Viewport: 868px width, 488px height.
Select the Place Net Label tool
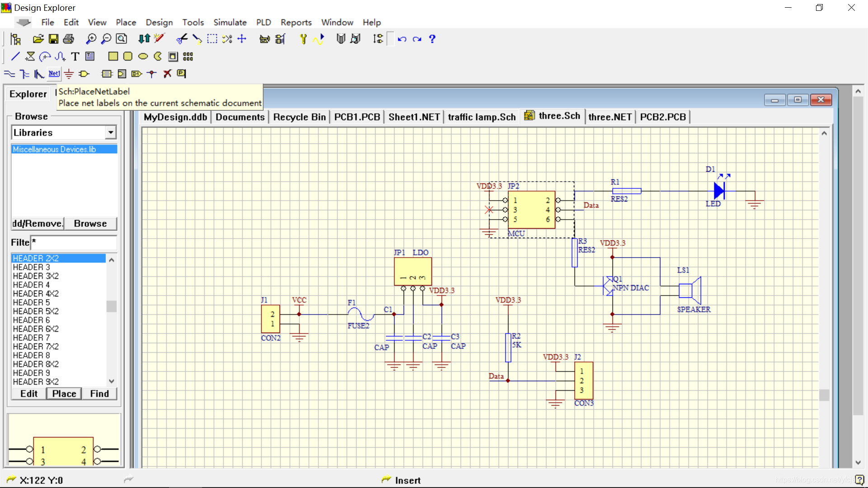[54, 74]
